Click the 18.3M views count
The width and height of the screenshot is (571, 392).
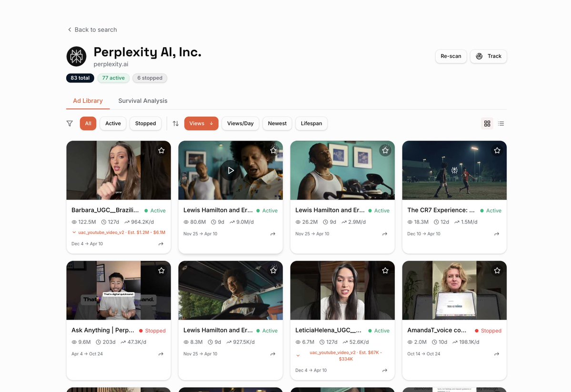pyautogui.click(x=418, y=222)
